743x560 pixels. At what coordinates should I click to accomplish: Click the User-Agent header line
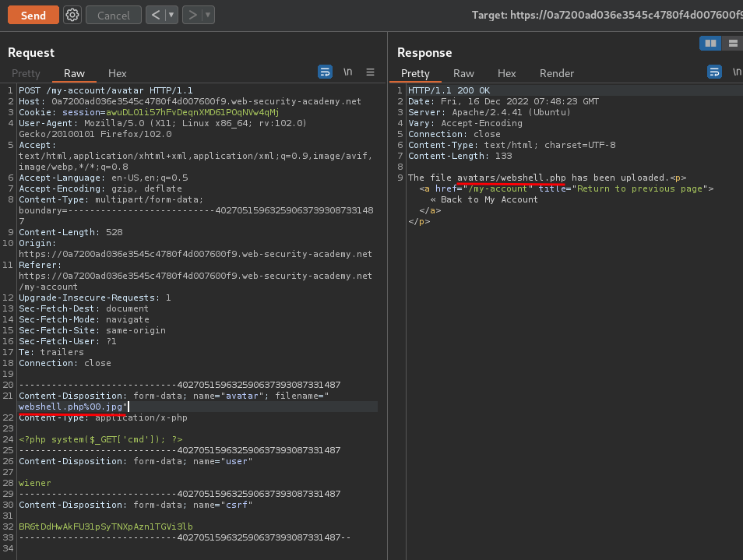(x=163, y=129)
